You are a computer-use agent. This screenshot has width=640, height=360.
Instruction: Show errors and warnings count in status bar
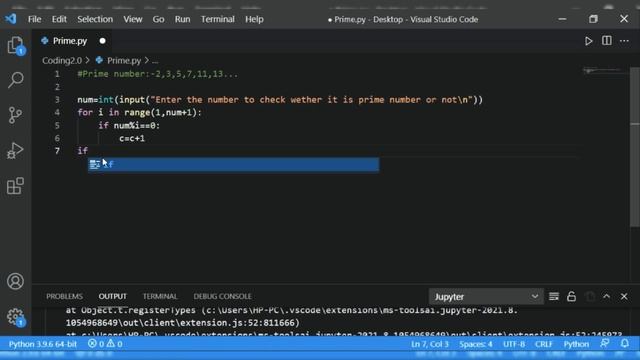[105, 344]
